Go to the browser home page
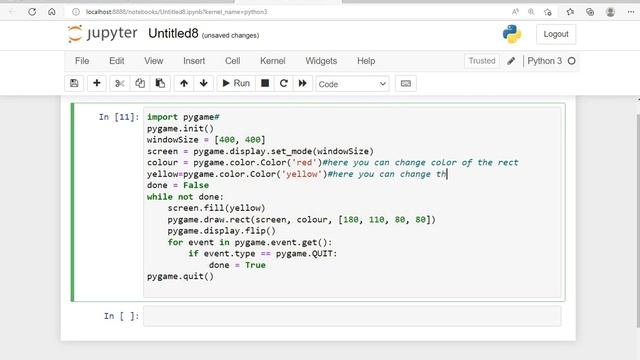The height and width of the screenshot is (360, 640). point(52,12)
